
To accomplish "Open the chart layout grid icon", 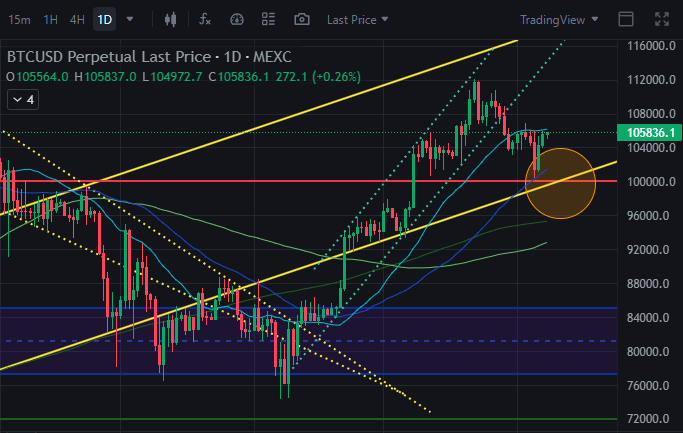I will tap(268, 19).
